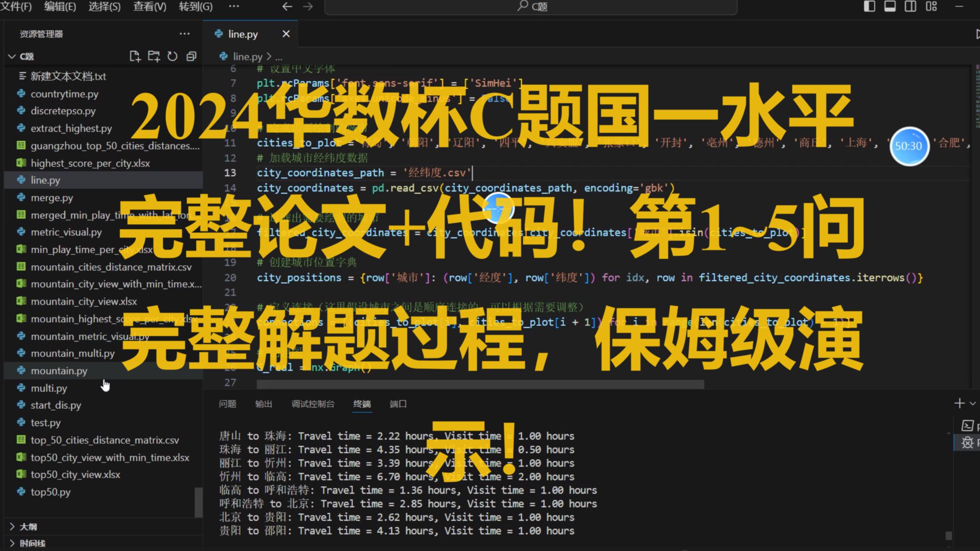
Task: Click line number 13 in gutter
Action: click(230, 173)
